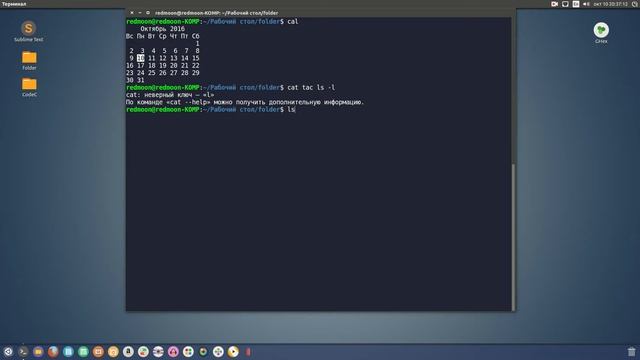Click the "cat --help" hint line
This screenshot has height=360, width=640.
pos(244,102)
